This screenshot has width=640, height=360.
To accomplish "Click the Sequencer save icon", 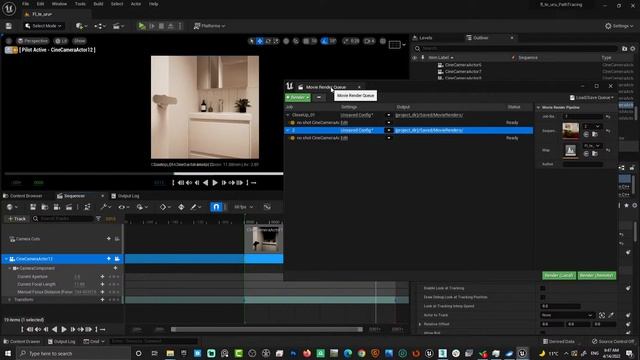I will (x=33, y=207).
